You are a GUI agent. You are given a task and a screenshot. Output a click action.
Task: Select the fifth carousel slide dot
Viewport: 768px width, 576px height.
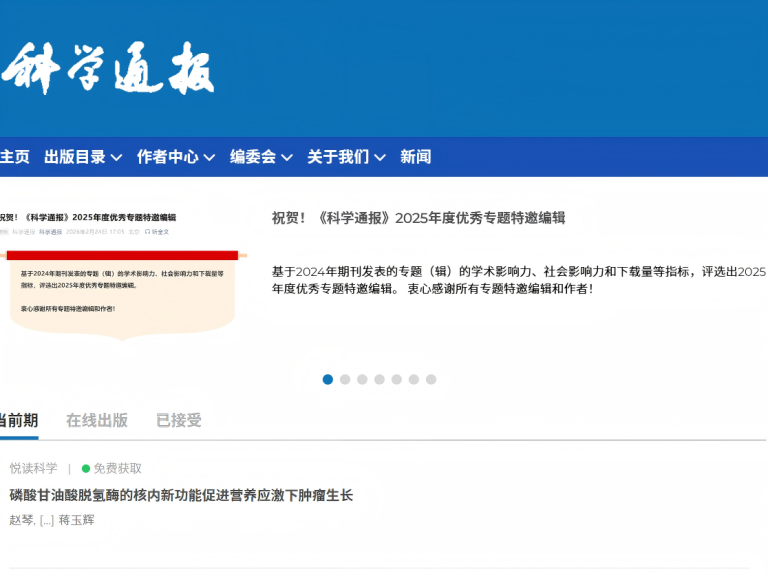point(397,379)
